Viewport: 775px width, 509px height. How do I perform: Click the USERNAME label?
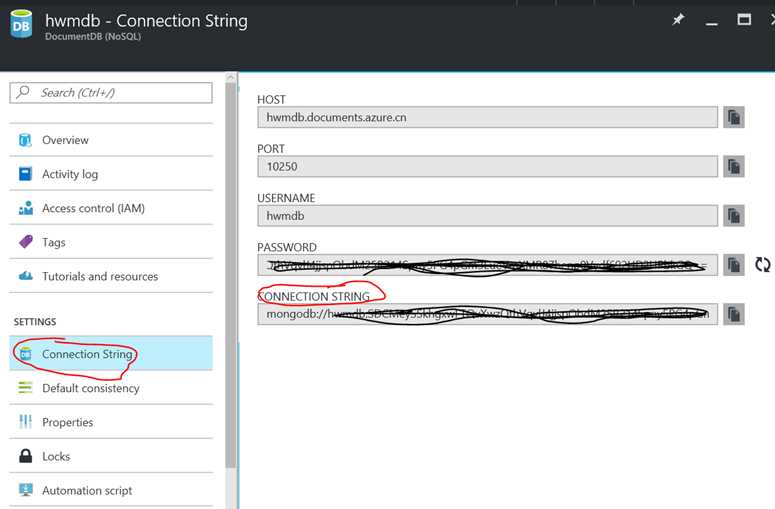coord(286,198)
